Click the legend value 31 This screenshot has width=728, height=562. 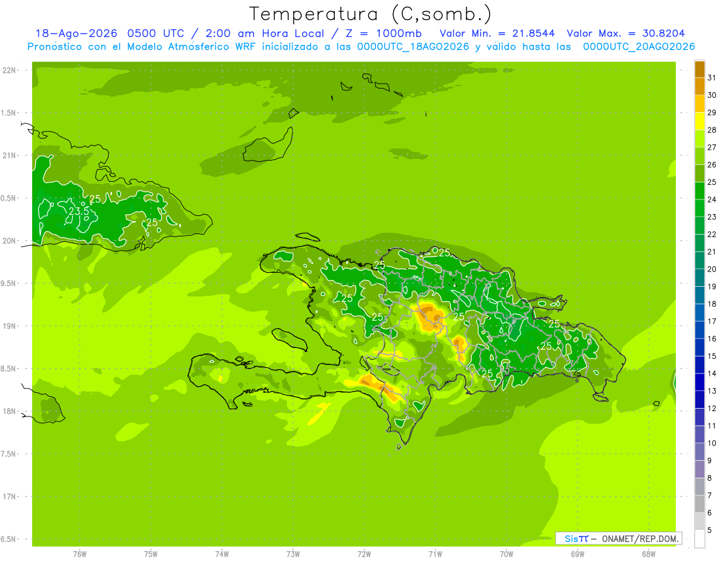click(x=712, y=78)
